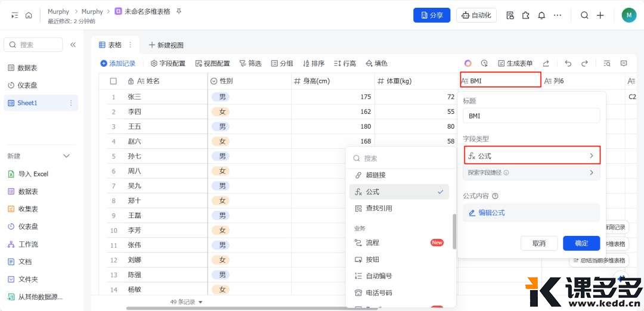The width and height of the screenshot is (644, 311).
Task: Click the 身高(cm) column header
Action: click(x=333, y=81)
